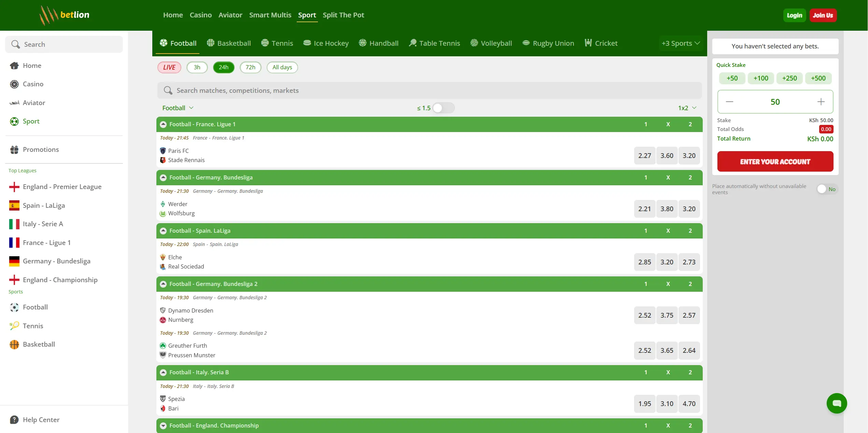Expand the England Championship section
The image size is (868, 433).
pyautogui.click(x=163, y=425)
